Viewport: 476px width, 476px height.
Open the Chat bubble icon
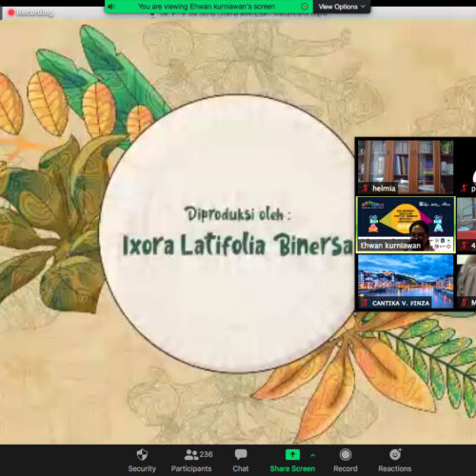[x=241, y=455]
